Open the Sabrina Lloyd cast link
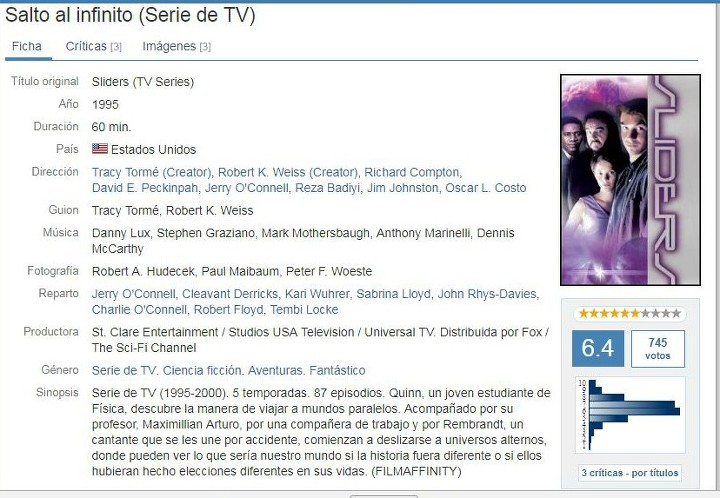 pos(394,294)
